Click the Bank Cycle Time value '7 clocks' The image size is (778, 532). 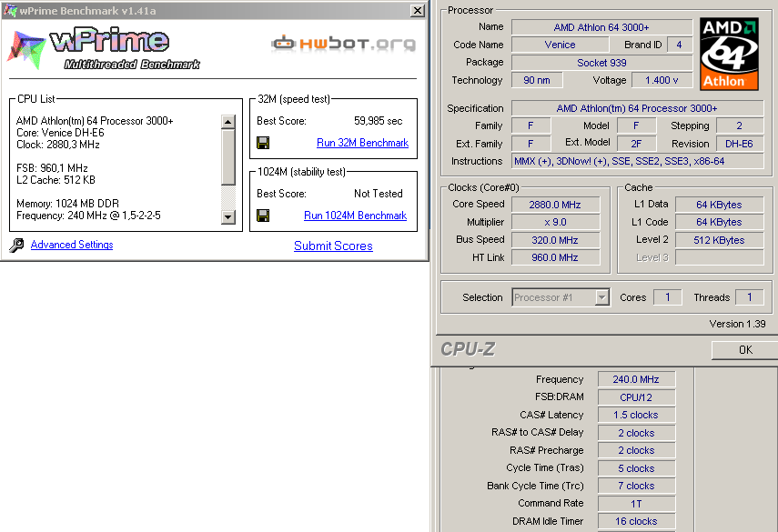tap(636, 486)
